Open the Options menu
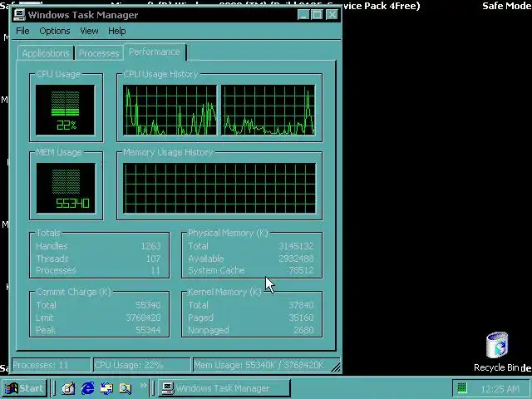The width and height of the screenshot is (532, 399). 55,31
